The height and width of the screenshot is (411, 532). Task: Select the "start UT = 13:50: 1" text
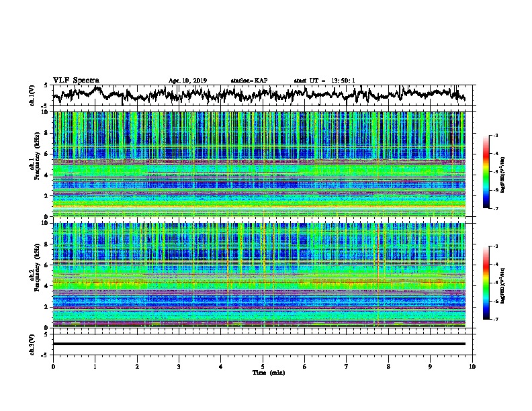coord(324,81)
